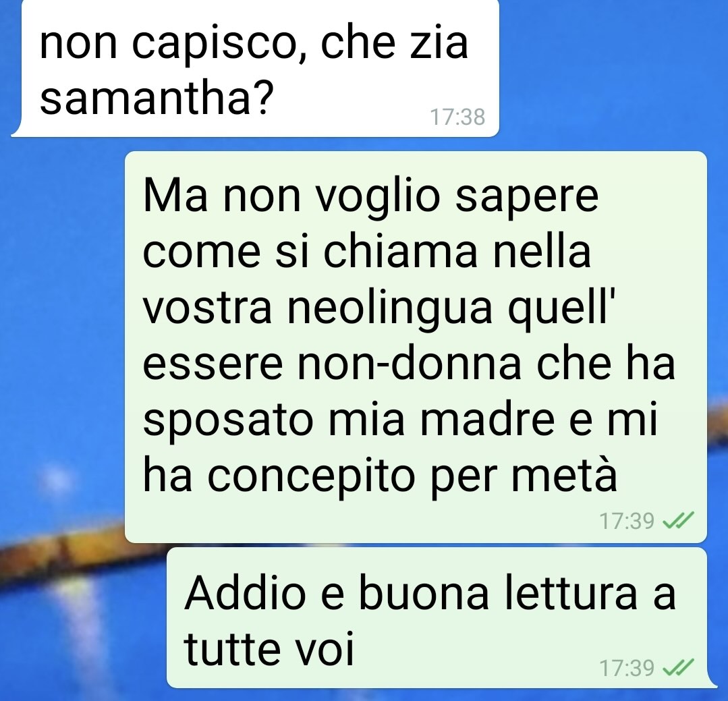Tap the bubble tail of the received message
Viewport: 728px width, 701px height.
click(x=17, y=131)
